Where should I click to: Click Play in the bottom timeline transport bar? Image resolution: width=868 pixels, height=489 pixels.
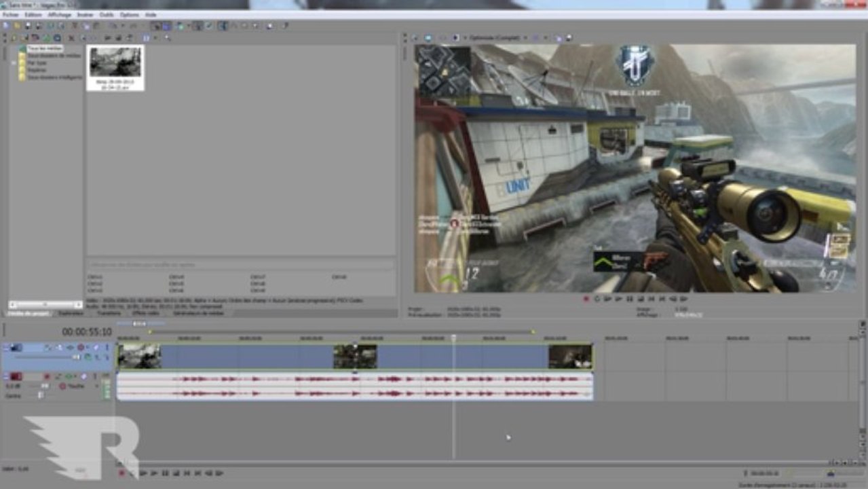click(x=155, y=473)
